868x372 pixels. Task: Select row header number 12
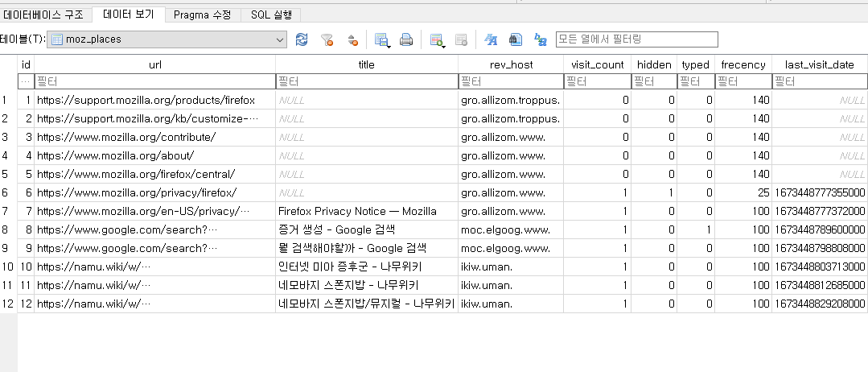click(8, 304)
